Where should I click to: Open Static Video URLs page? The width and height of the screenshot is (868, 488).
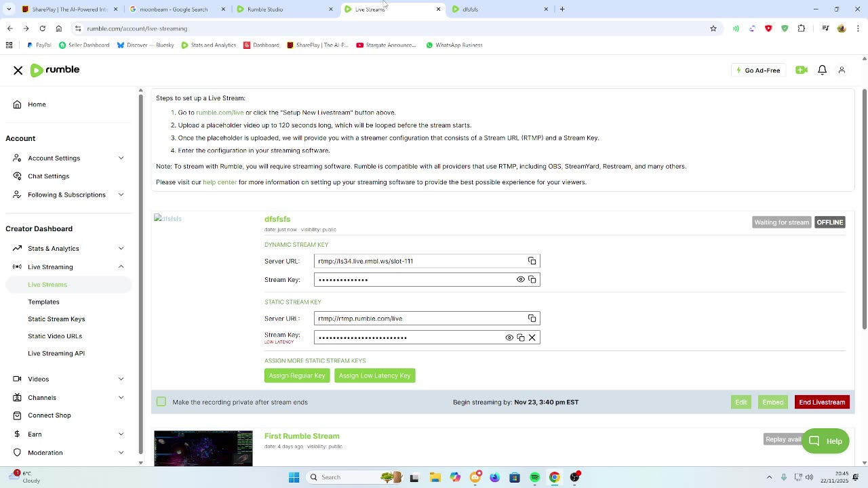pos(55,336)
